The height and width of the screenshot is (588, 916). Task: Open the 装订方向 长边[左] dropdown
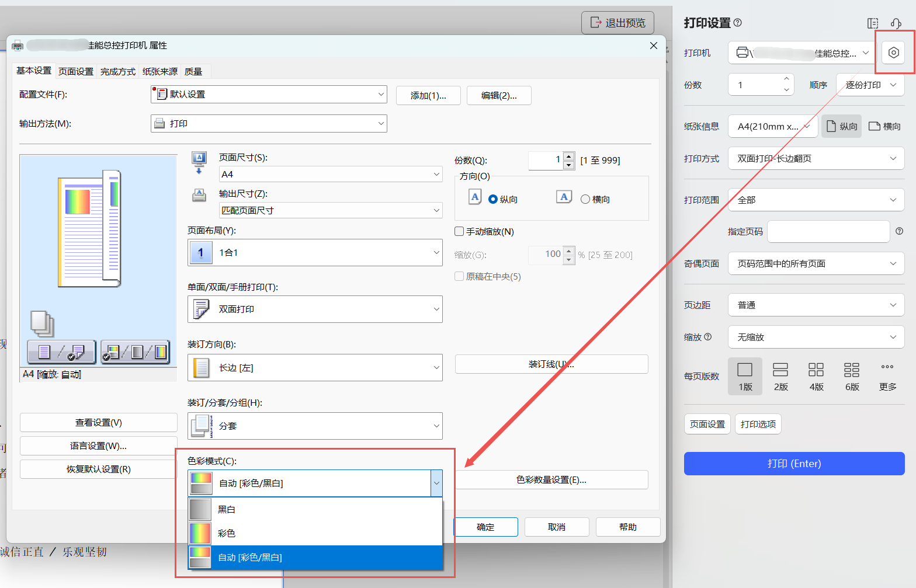(315, 367)
